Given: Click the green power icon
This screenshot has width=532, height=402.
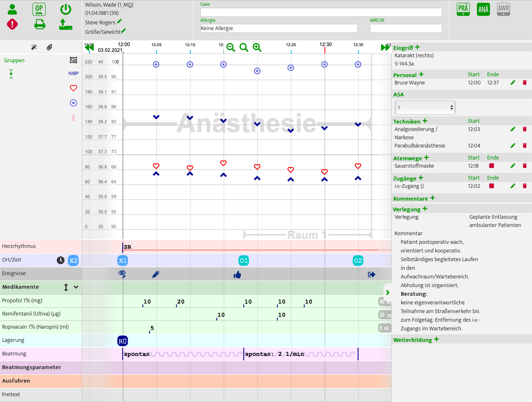Looking at the screenshot, I should click(x=65, y=9).
